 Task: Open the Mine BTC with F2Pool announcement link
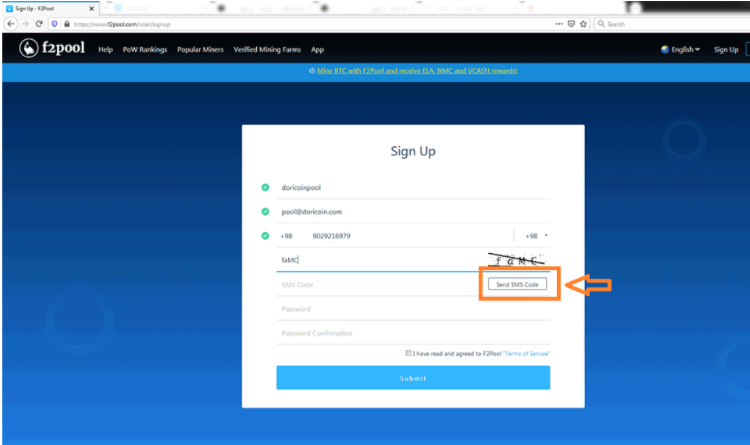(417, 71)
